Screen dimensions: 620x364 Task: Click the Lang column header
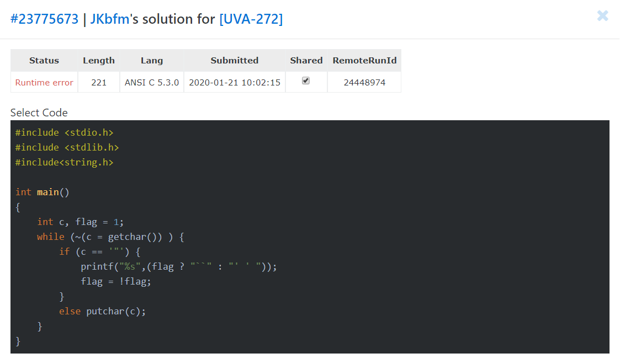click(x=152, y=61)
